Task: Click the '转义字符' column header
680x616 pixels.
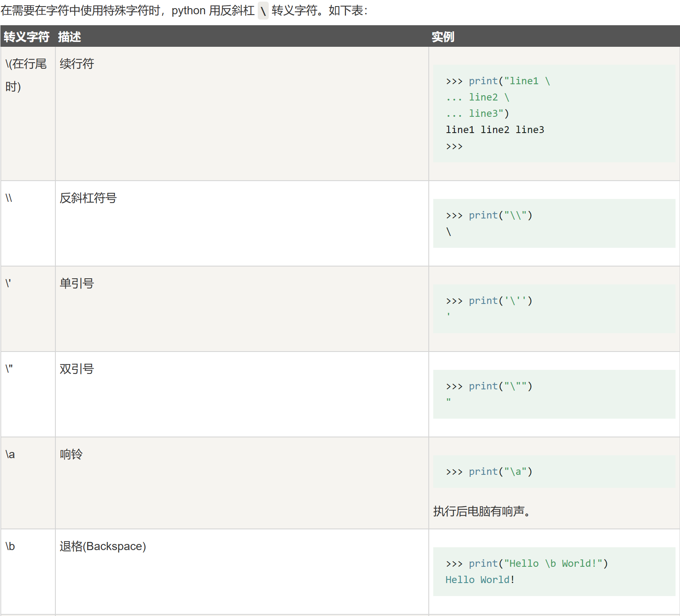Action: pyautogui.click(x=28, y=37)
